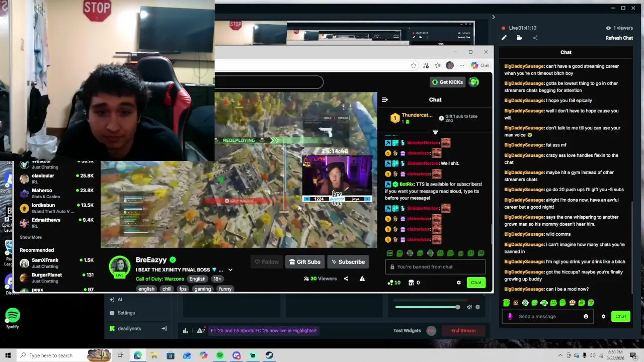Expand the leaderboard chevron under gifters
The width and height of the screenshot is (644, 362).
[x=435, y=132]
